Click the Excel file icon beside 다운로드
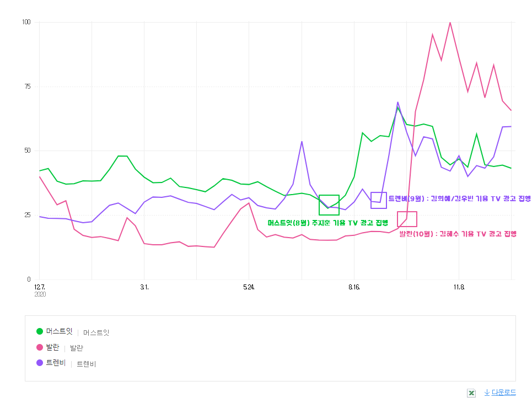532x414 pixels. click(x=471, y=393)
